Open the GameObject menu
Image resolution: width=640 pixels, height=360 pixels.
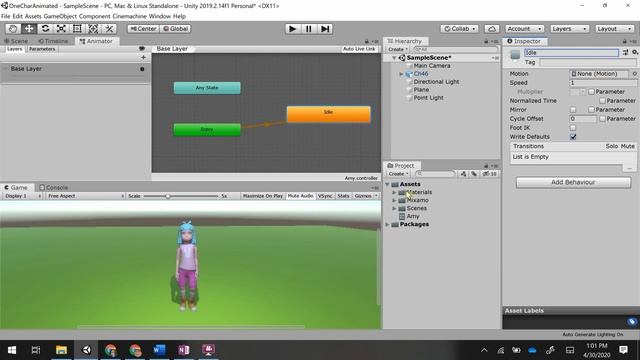pyautogui.click(x=60, y=16)
